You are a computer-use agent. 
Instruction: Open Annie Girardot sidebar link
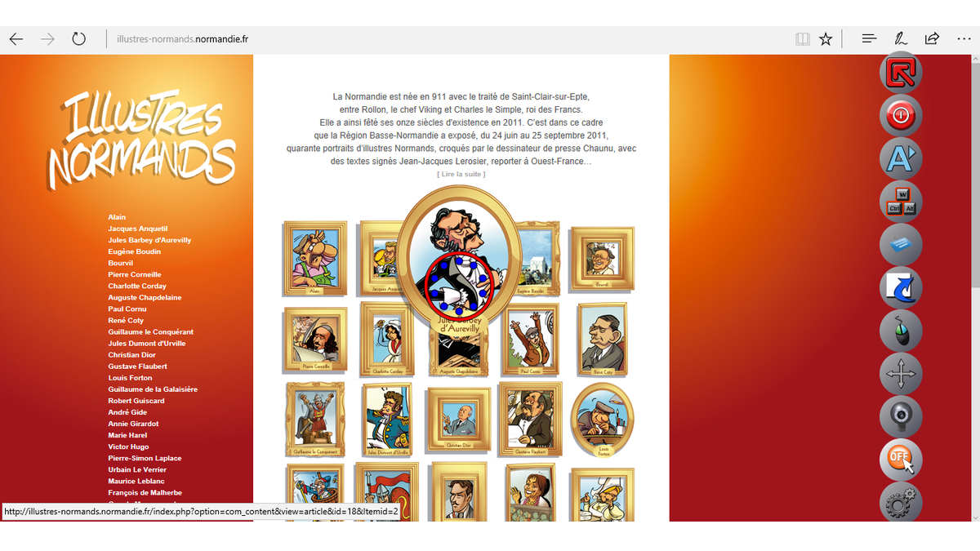[133, 424]
